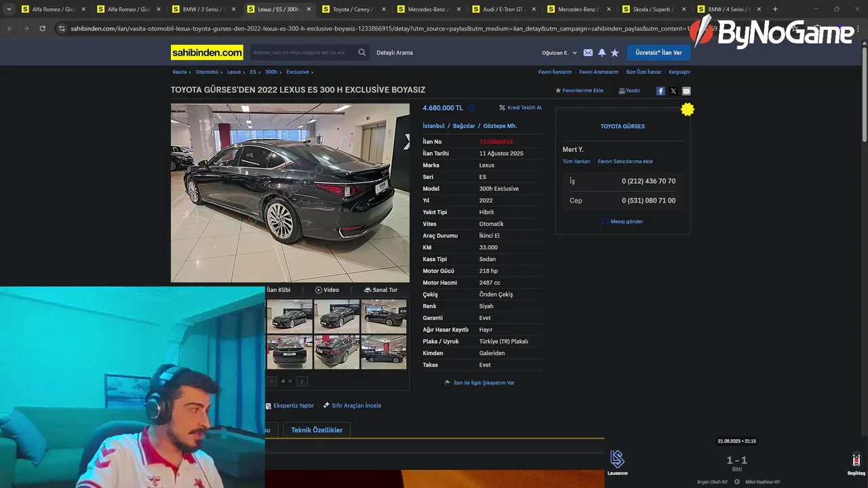Click the listing number 1233866915
The height and width of the screenshot is (488, 868).
(496, 142)
